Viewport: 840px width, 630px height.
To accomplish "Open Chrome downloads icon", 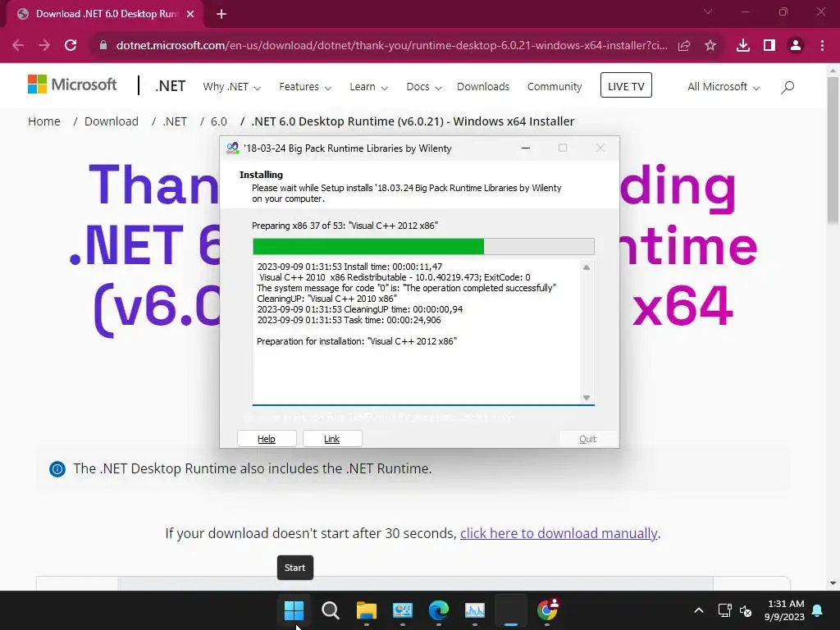I will tap(743, 46).
